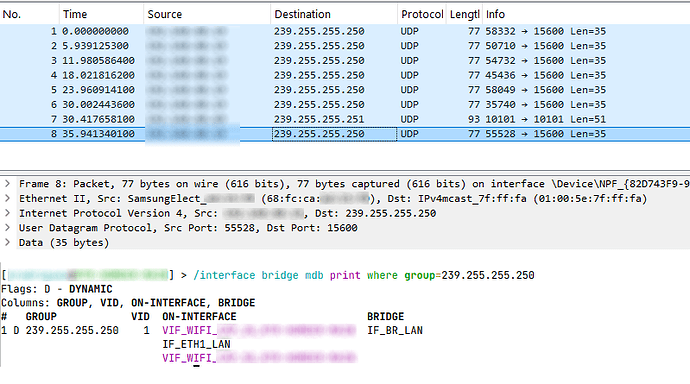Sort packets by the Time column header
Image resolution: width=690 pixels, height=384 pixels.
(x=101, y=14)
